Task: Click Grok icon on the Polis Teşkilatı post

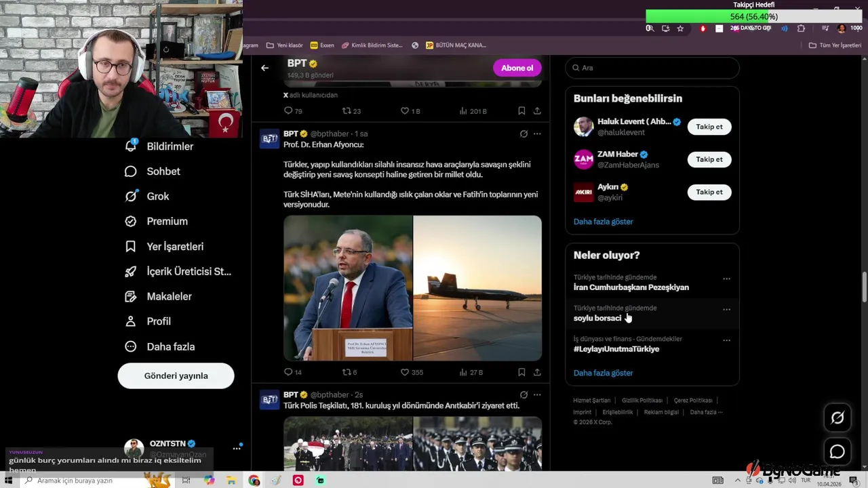Action: coord(524,394)
